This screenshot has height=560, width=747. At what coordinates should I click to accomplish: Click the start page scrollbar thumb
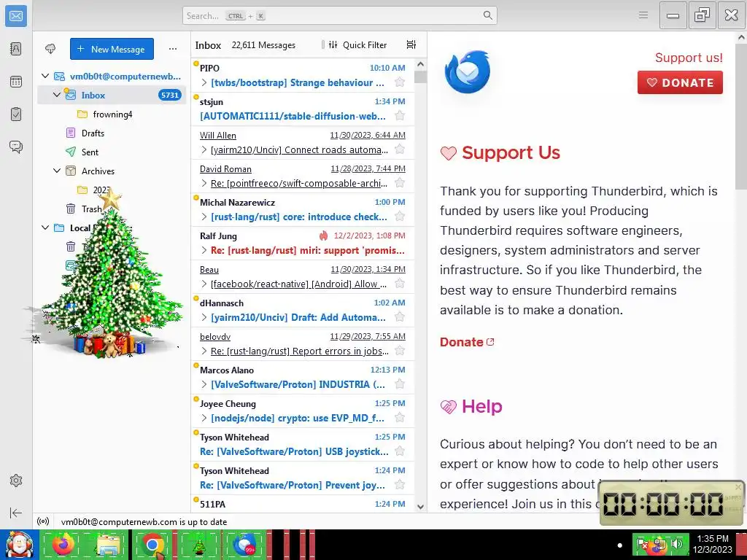(x=741, y=117)
